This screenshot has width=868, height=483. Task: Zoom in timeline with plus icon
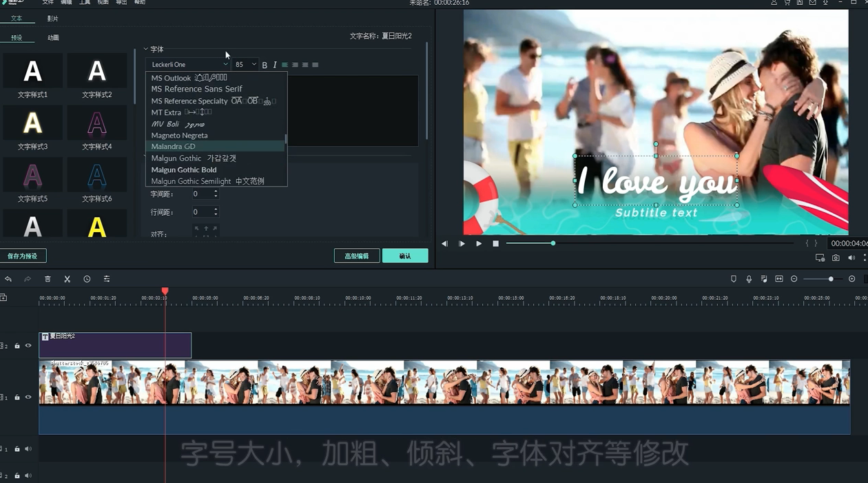point(852,279)
